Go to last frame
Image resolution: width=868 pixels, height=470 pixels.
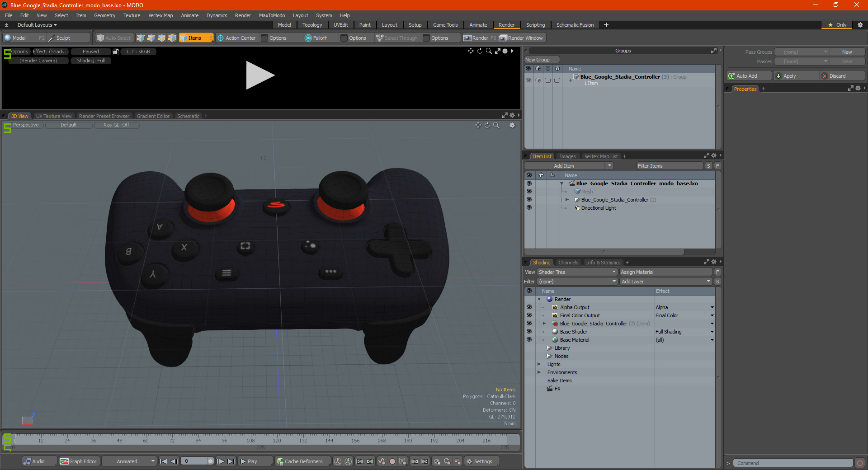tap(231, 461)
